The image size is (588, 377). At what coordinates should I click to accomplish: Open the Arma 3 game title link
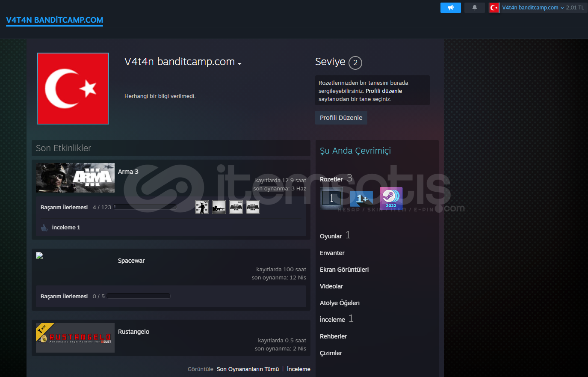(x=128, y=172)
